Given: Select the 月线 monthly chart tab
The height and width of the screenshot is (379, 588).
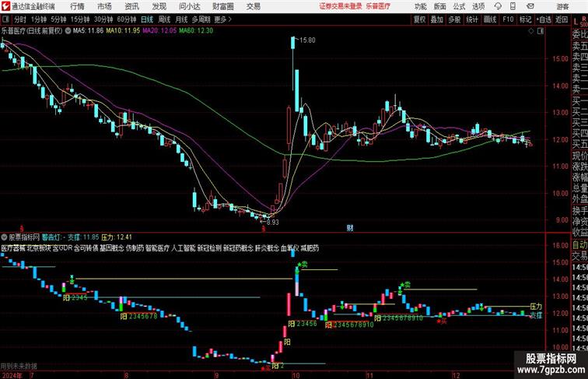Looking at the screenshot, I should 181,19.
